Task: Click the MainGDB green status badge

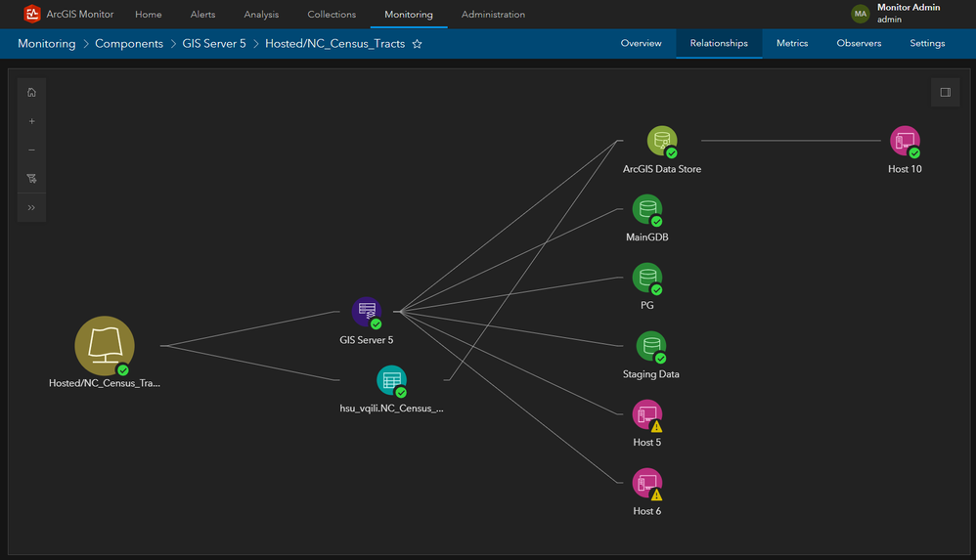Action: tap(656, 222)
